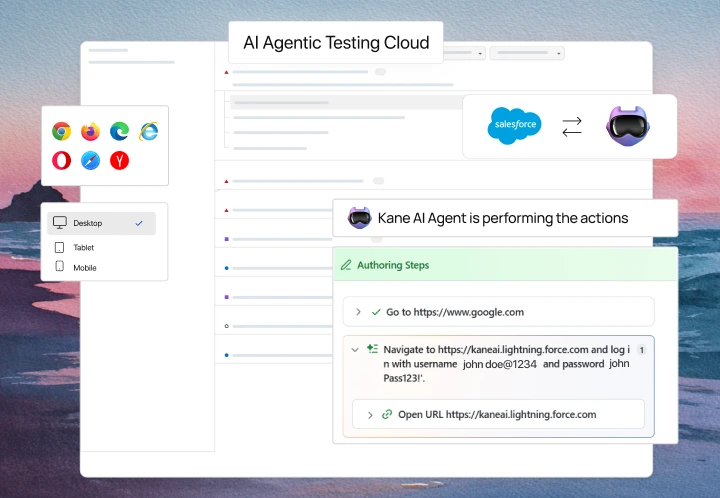
Task: Click the pencil icon next to Authoring Steps
Action: 346,265
